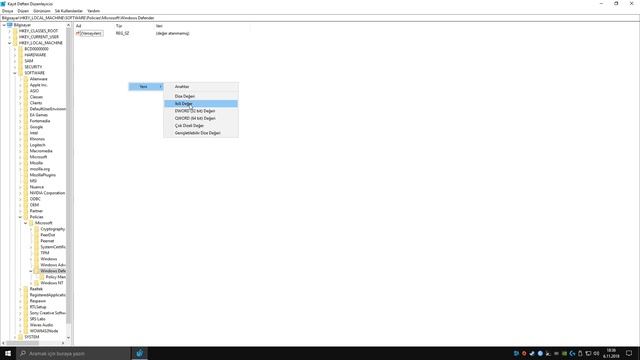Image resolution: width=640 pixels, height=360 pixels.
Task: Click the Policies folder icon
Action: [26, 217]
